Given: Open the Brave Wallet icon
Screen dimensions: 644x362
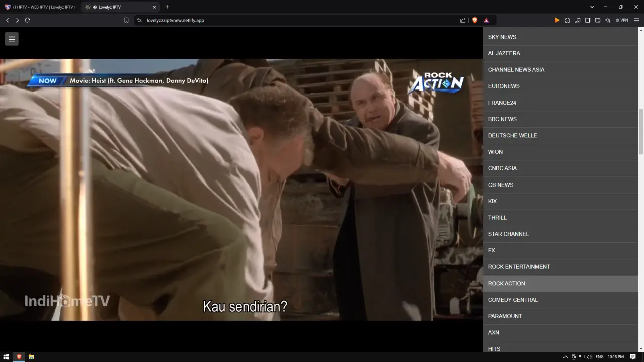Looking at the screenshot, I should [x=598, y=20].
